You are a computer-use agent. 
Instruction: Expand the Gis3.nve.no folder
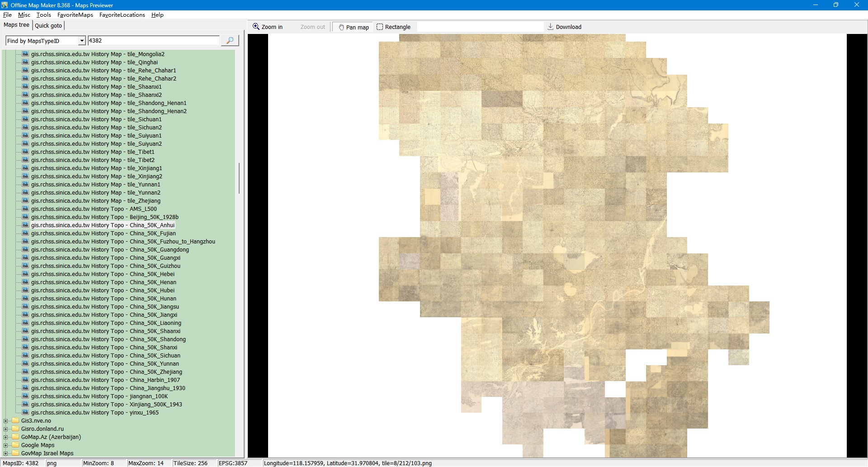tap(6, 421)
